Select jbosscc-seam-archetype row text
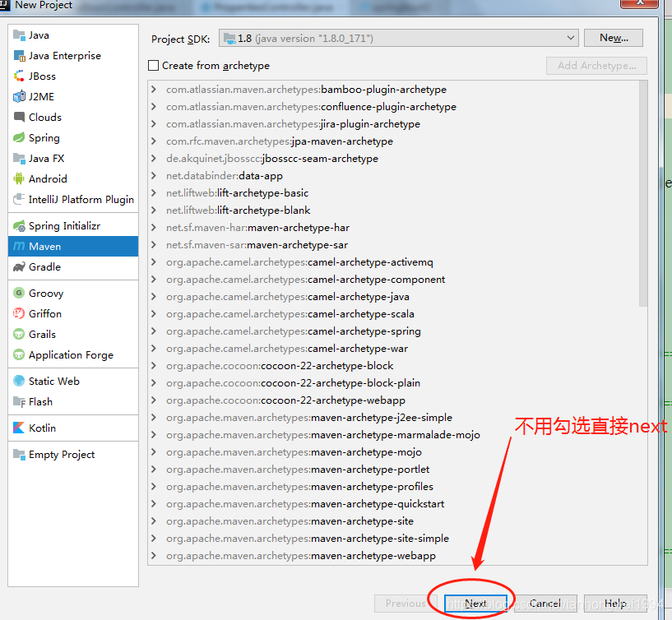The height and width of the screenshot is (620, 672). [272, 159]
